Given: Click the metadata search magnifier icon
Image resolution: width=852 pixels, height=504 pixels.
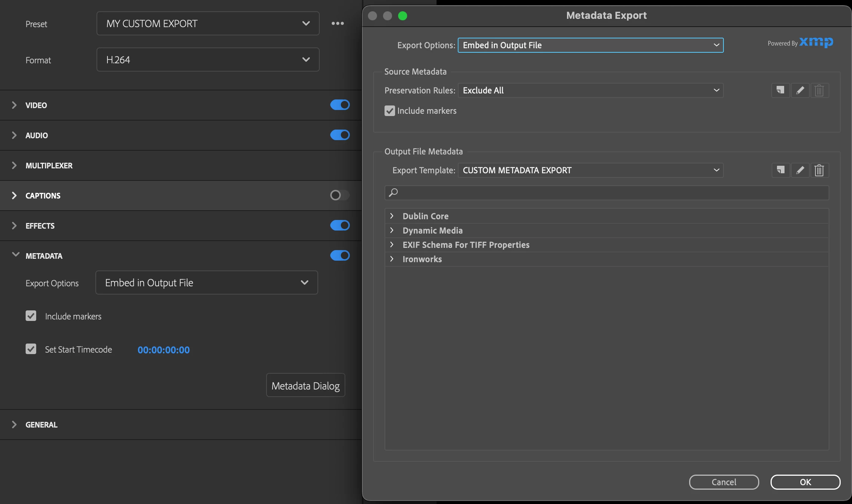Looking at the screenshot, I should coord(393,192).
